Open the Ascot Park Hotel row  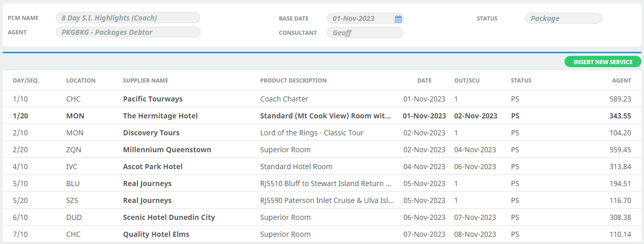tap(322, 167)
